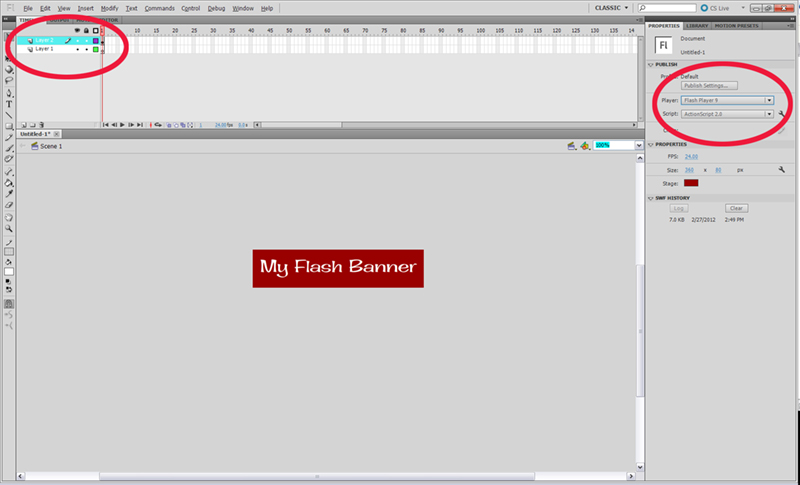Image resolution: width=800 pixels, height=485 pixels.
Task: Select the Text tool
Action: pyautogui.click(x=9, y=104)
